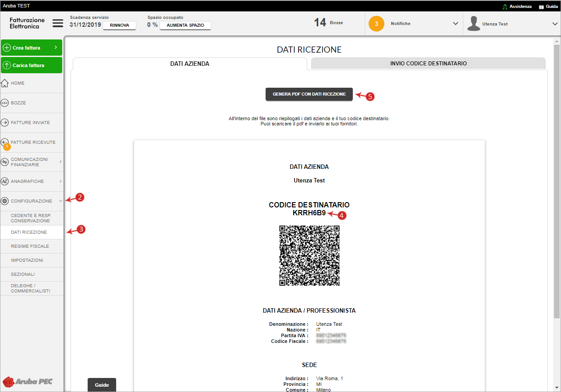The width and height of the screenshot is (561, 392).
Task: Click the Home house icon
Action: click(5, 83)
